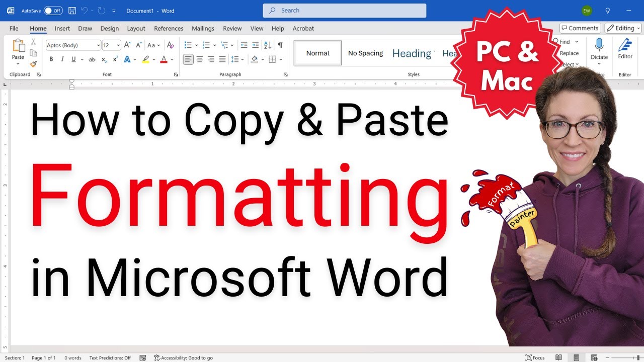
Task: Apply the Normal style
Action: coord(317,53)
